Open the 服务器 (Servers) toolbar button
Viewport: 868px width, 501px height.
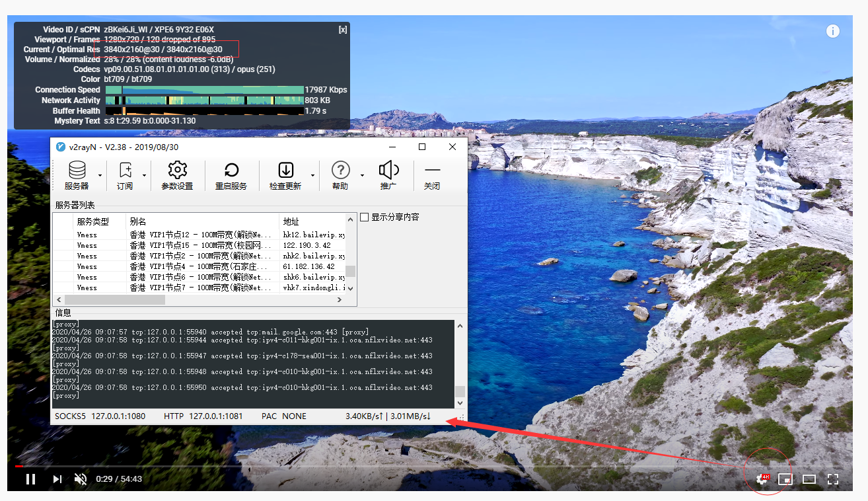click(x=77, y=175)
